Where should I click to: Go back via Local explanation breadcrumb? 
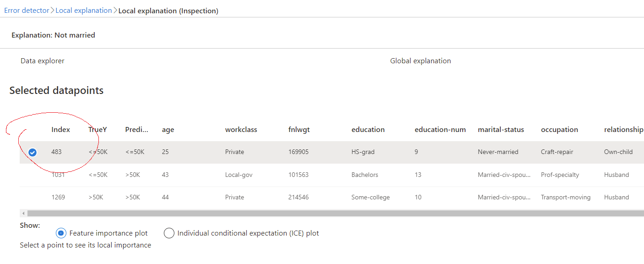tap(83, 10)
